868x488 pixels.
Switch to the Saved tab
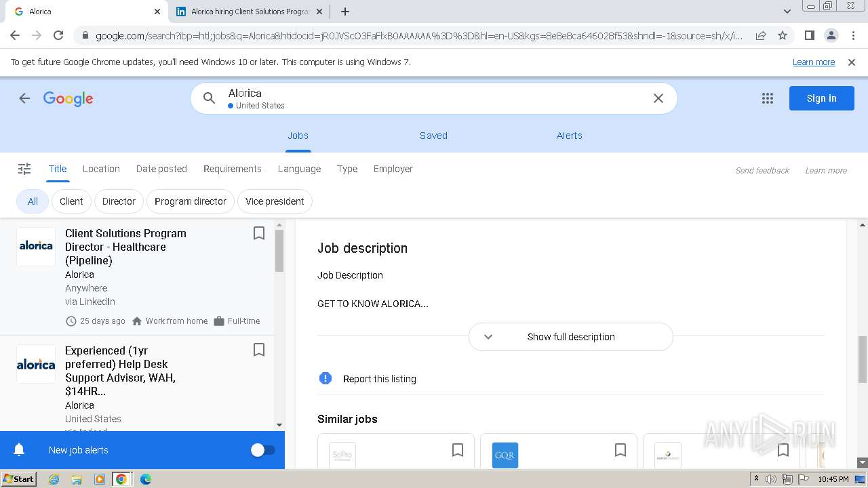[433, 136]
